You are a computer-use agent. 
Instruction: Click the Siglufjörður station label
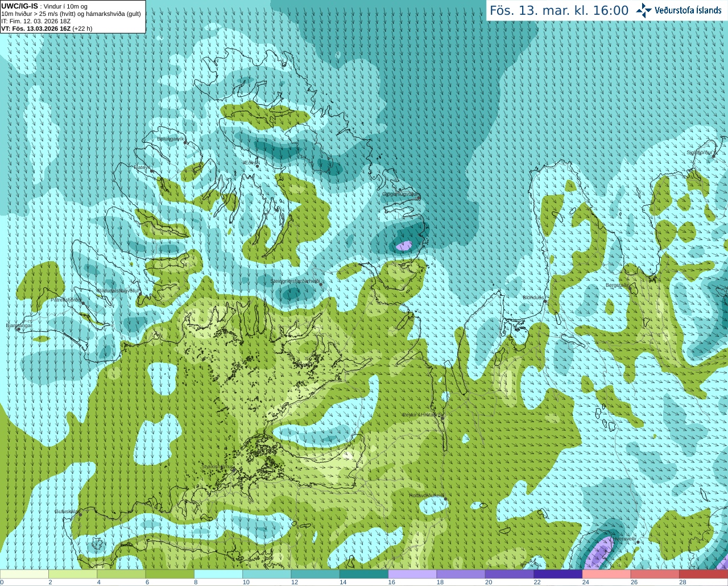700,152
